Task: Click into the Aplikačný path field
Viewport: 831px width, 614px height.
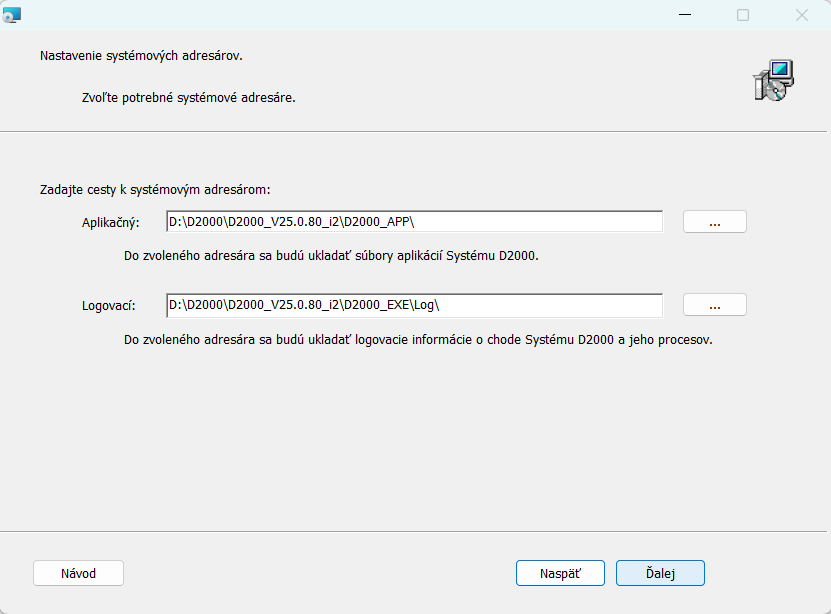Action: pyautogui.click(x=414, y=222)
